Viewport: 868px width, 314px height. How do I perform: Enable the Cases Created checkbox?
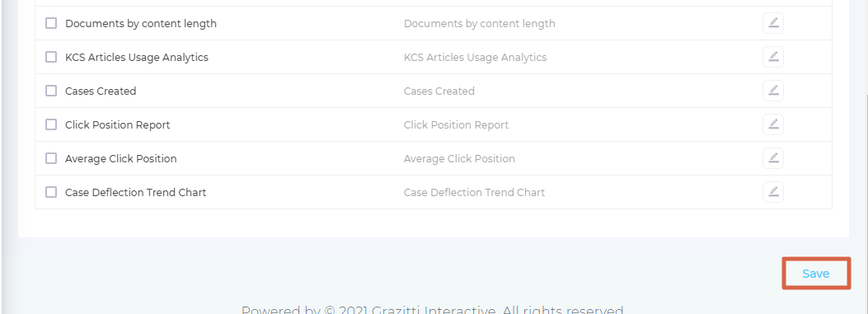51,91
